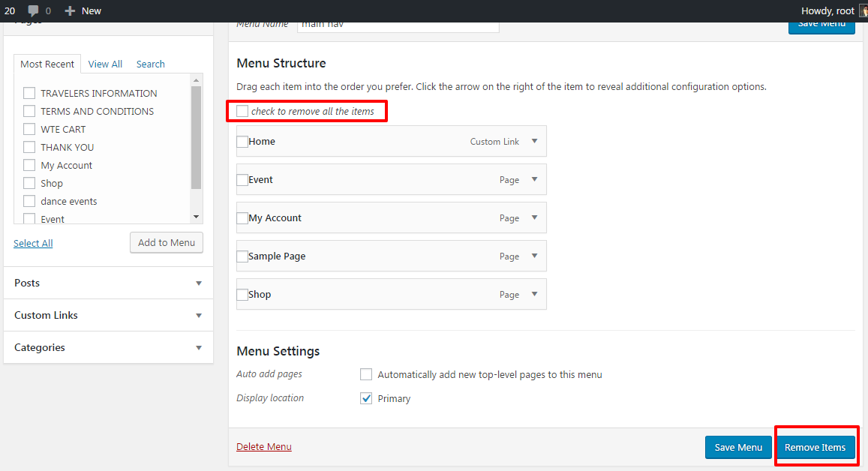Image resolution: width=868 pixels, height=471 pixels.
Task: Expand the Posts accordion section
Action: tap(109, 283)
